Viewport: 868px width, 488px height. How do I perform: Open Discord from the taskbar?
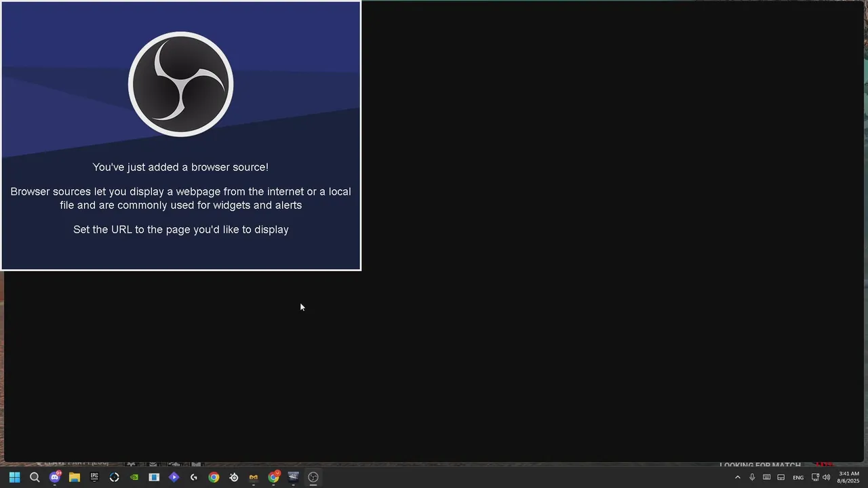coord(54,477)
